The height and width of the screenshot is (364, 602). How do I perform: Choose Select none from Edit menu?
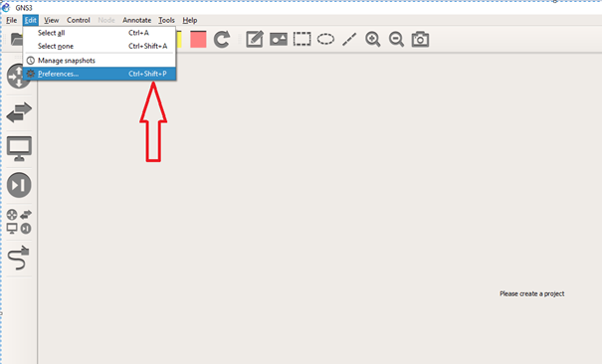100,46
